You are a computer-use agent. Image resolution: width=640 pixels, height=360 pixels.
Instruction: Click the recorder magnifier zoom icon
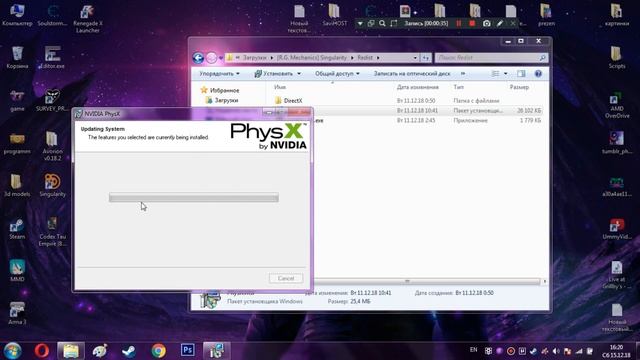pyautogui.click(x=382, y=24)
